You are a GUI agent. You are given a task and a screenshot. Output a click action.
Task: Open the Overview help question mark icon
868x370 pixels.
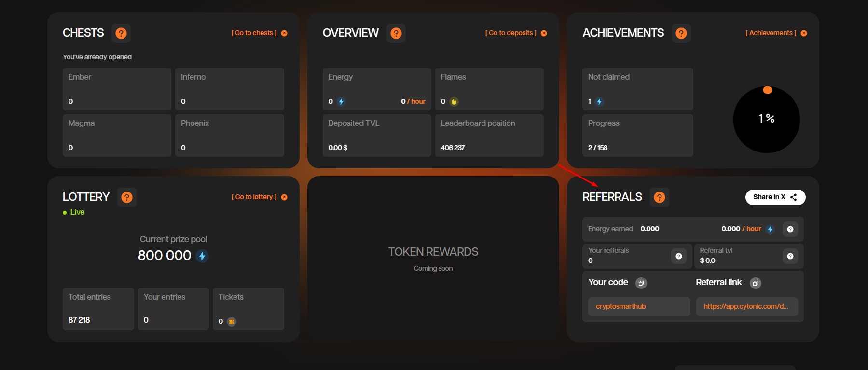396,33
